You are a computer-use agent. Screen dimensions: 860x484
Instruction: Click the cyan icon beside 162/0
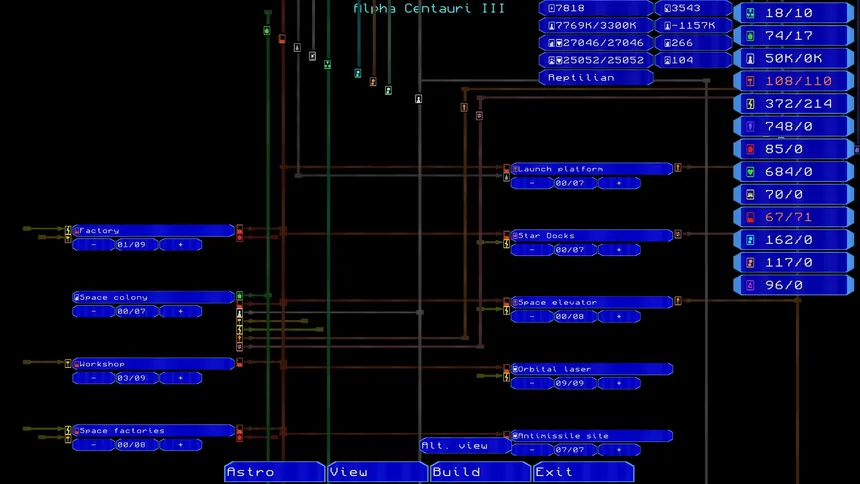tap(750, 240)
